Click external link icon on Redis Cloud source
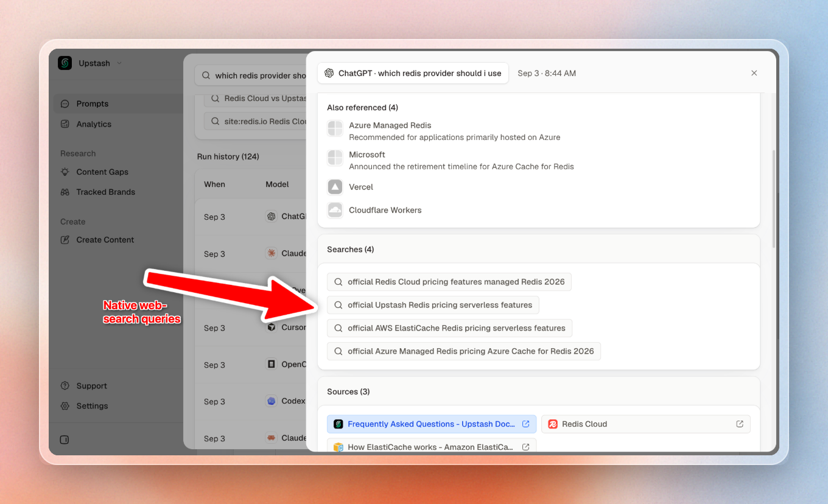The height and width of the screenshot is (504, 828). [740, 424]
